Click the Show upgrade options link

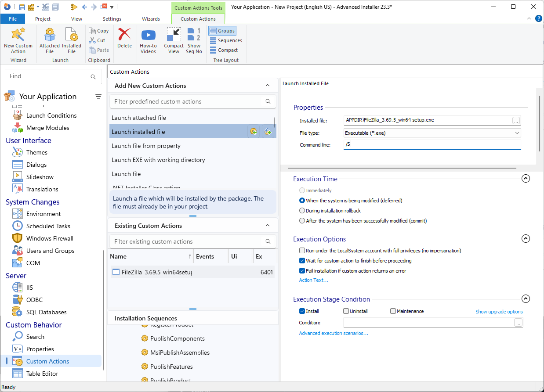click(x=499, y=311)
